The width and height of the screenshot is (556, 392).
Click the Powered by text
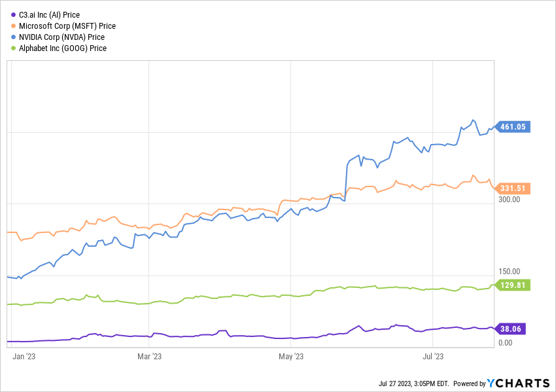(x=469, y=383)
